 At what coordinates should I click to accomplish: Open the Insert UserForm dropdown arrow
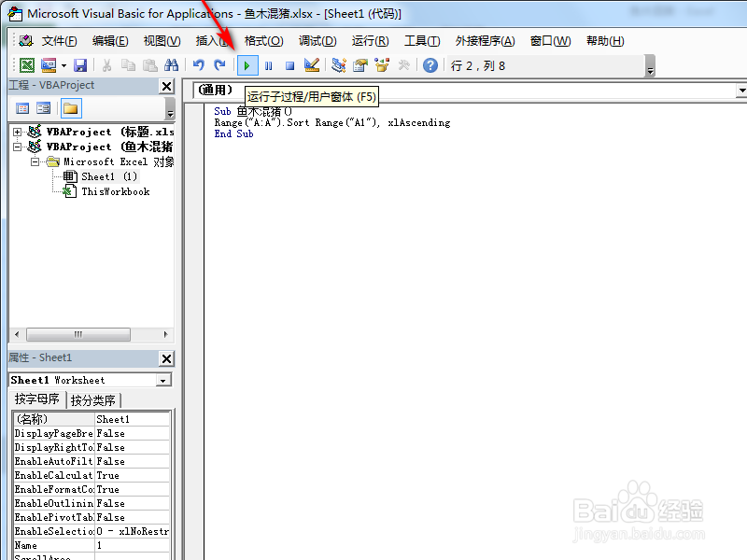click(63, 65)
